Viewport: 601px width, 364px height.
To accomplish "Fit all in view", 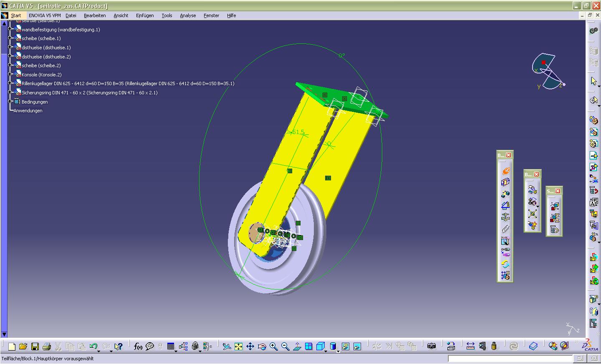I will pyautogui.click(x=238, y=346).
